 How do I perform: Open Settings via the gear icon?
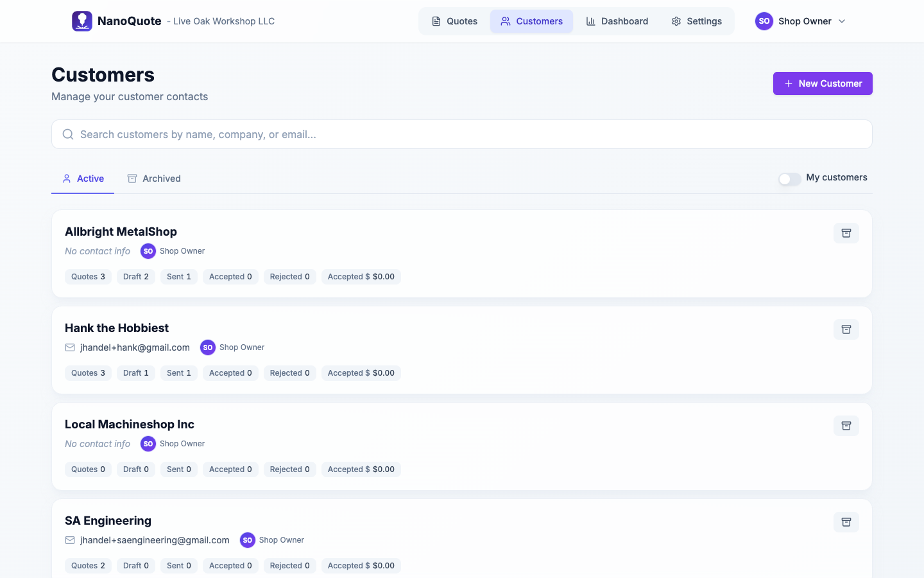[676, 21]
